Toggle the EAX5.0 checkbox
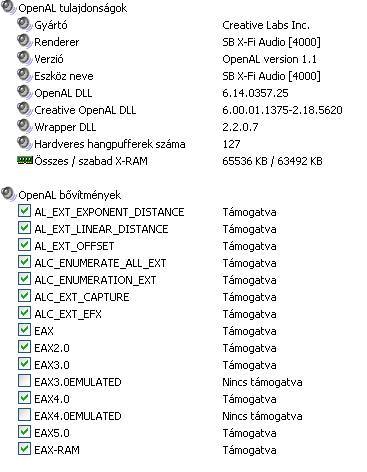Screen dimensions: 367x472 click(x=24, y=432)
